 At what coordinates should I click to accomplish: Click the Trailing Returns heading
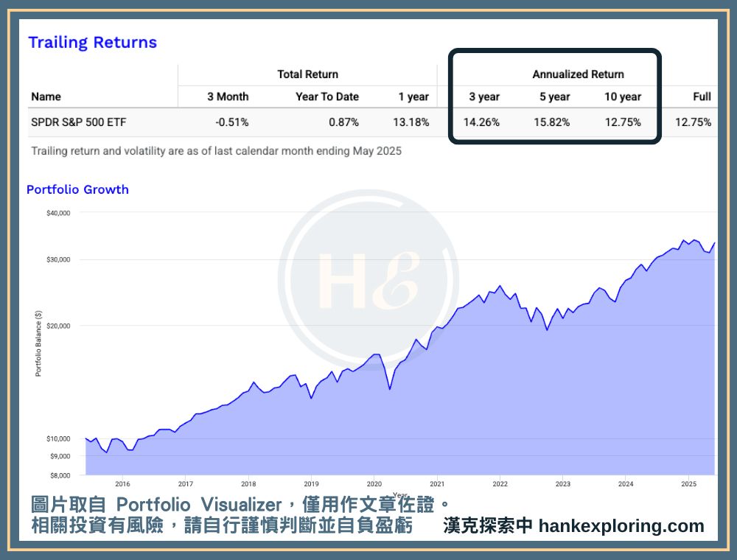[x=93, y=42]
